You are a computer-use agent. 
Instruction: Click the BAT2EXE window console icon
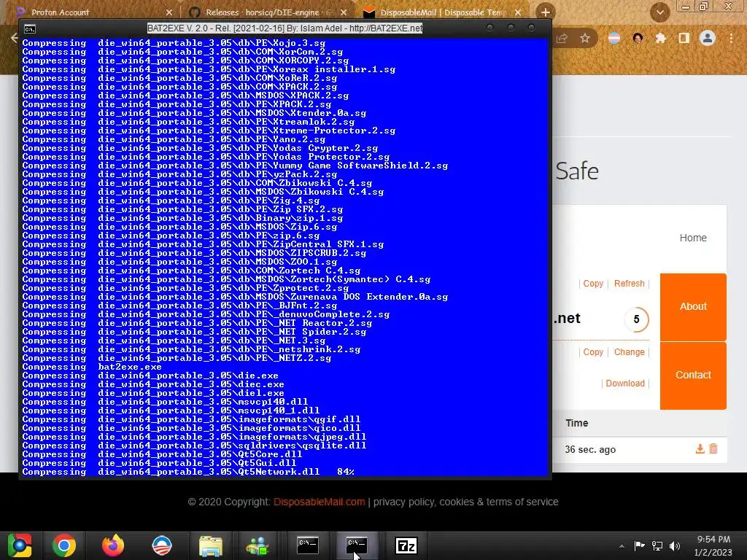(x=29, y=29)
